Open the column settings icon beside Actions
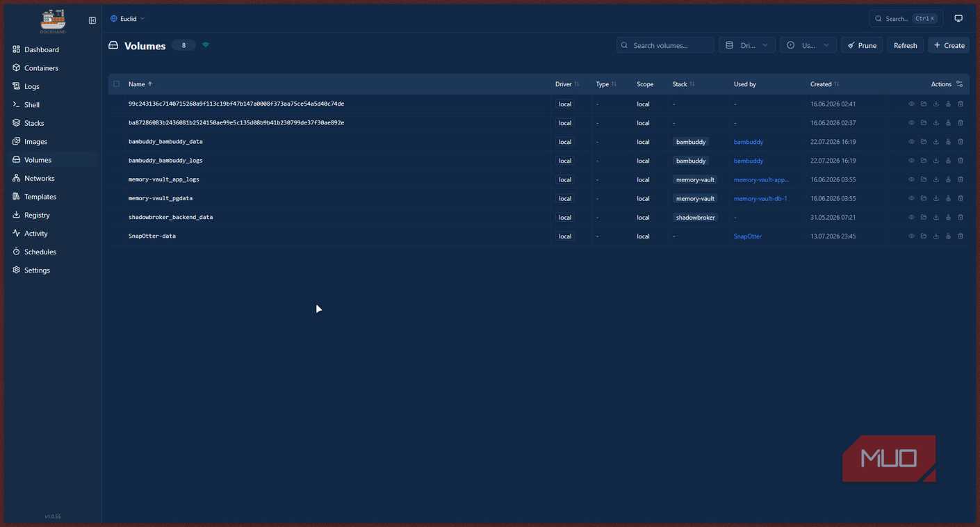The image size is (980, 527). click(960, 84)
